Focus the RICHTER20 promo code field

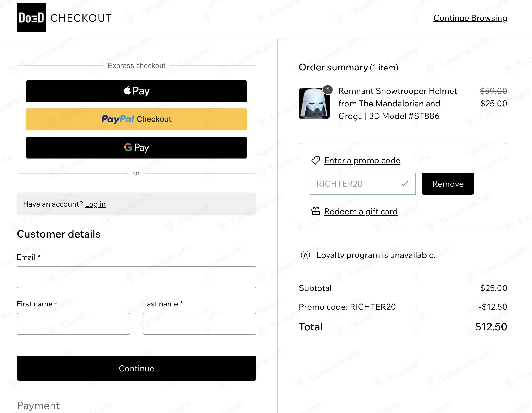point(362,184)
